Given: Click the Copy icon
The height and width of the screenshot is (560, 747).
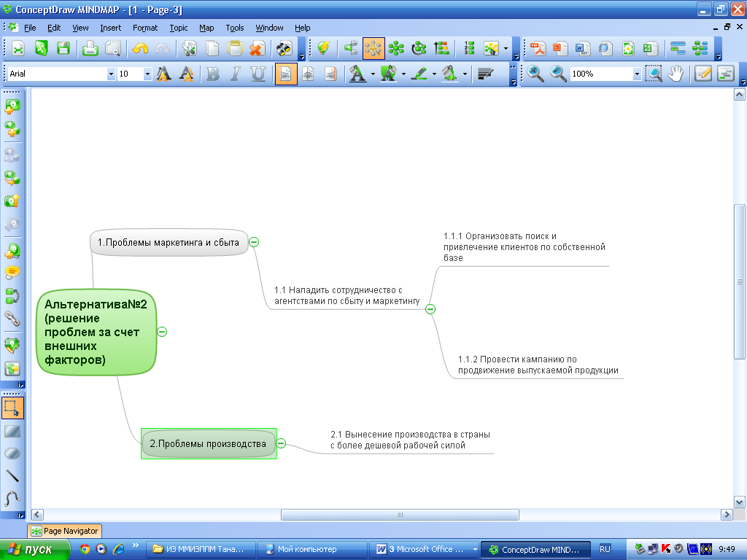Looking at the screenshot, I should (x=212, y=49).
